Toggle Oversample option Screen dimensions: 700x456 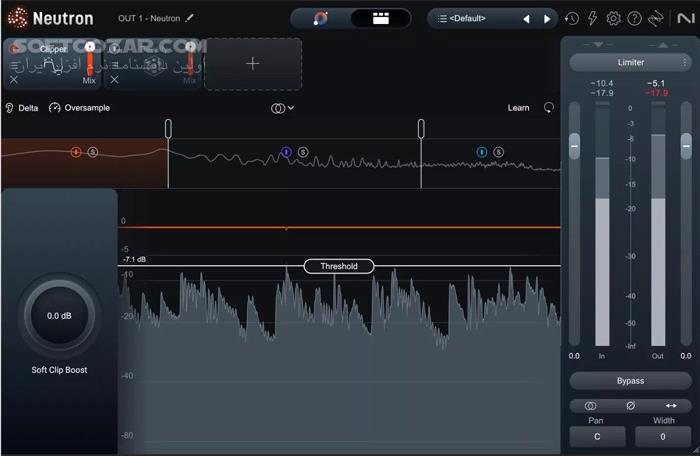point(79,108)
